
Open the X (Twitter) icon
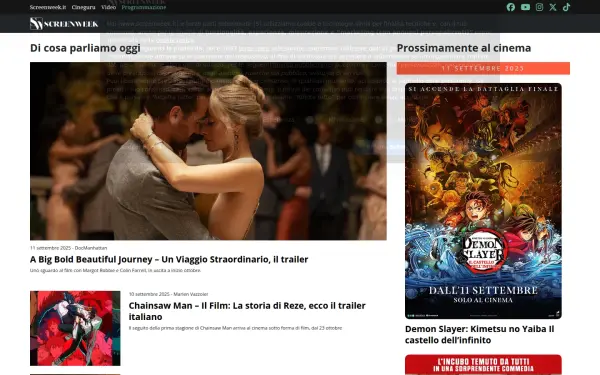pos(553,7)
